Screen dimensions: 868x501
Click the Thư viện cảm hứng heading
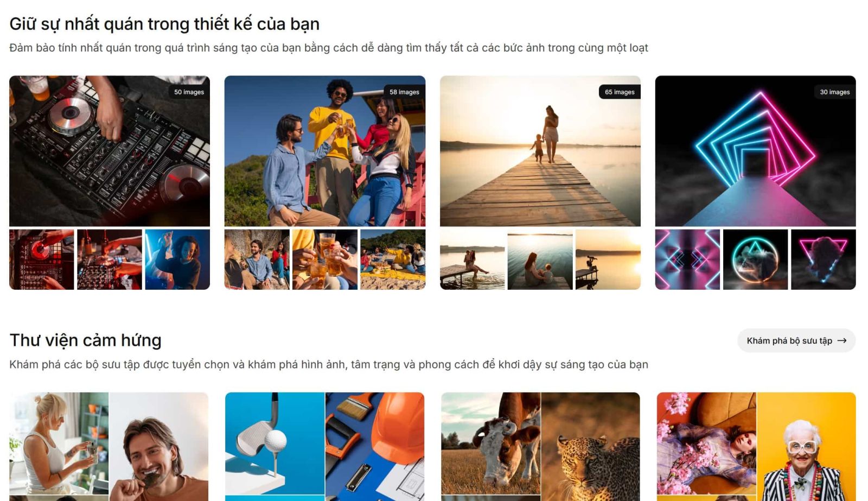tap(86, 340)
